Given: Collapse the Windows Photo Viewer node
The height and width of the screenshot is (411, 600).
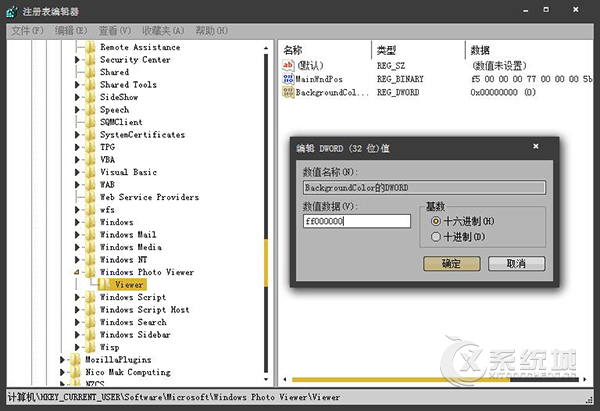Looking at the screenshot, I should pyautogui.click(x=77, y=272).
